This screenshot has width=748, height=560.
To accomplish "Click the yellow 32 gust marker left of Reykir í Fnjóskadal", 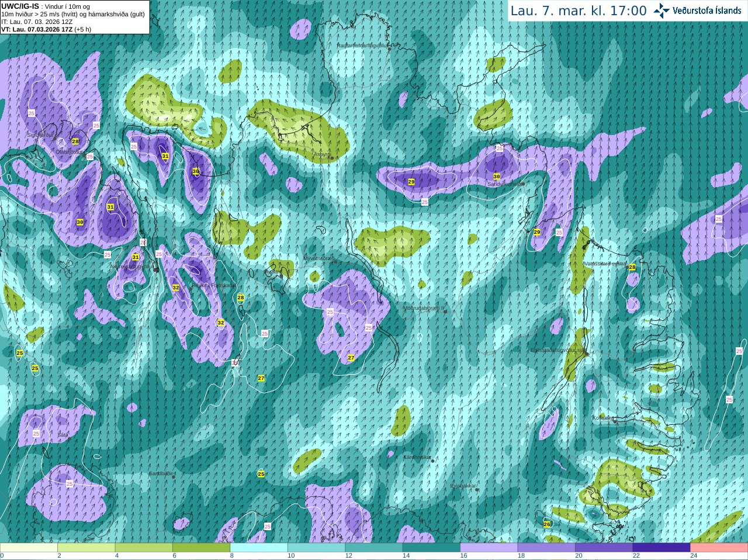I will 176,288.
